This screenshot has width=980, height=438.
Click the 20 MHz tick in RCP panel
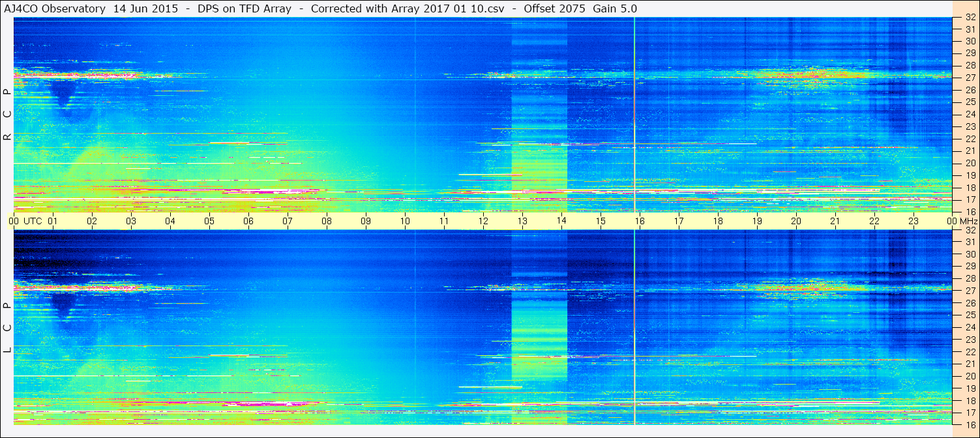[x=970, y=163]
